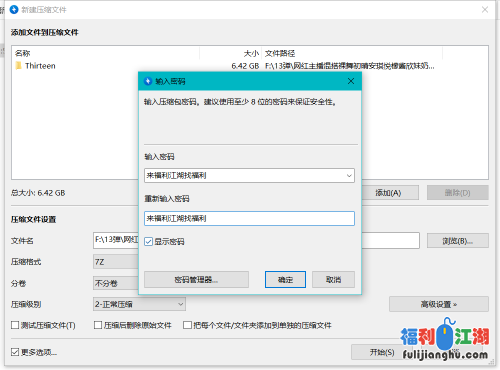Expand the password history dropdown arrow
This screenshot has height=370, width=500.
click(x=349, y=175)
